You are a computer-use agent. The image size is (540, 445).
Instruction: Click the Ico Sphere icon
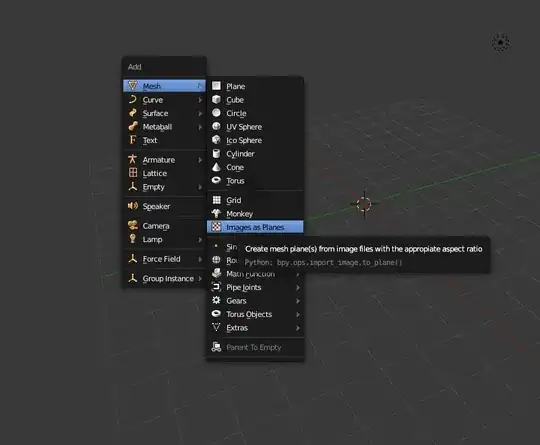[216, 140]
